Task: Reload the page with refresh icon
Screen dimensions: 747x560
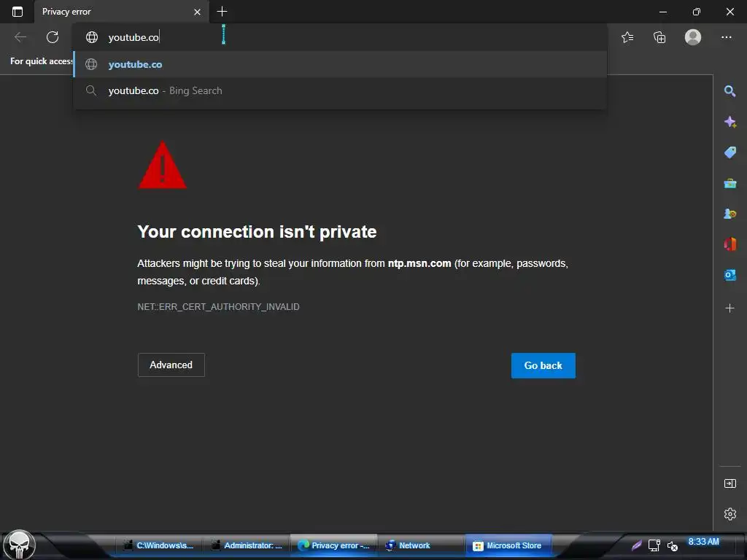Action: 53,37
